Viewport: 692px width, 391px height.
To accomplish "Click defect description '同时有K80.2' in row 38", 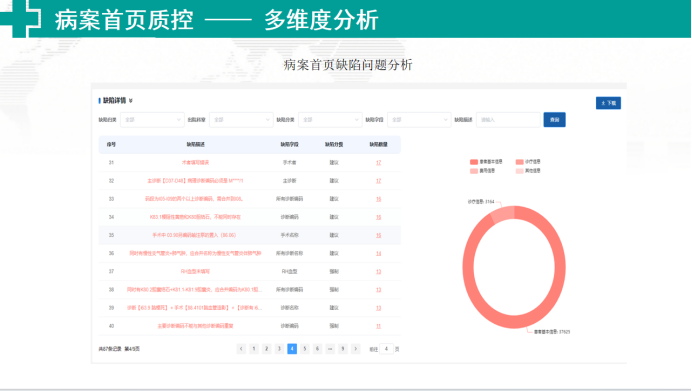I will (194, 290).
